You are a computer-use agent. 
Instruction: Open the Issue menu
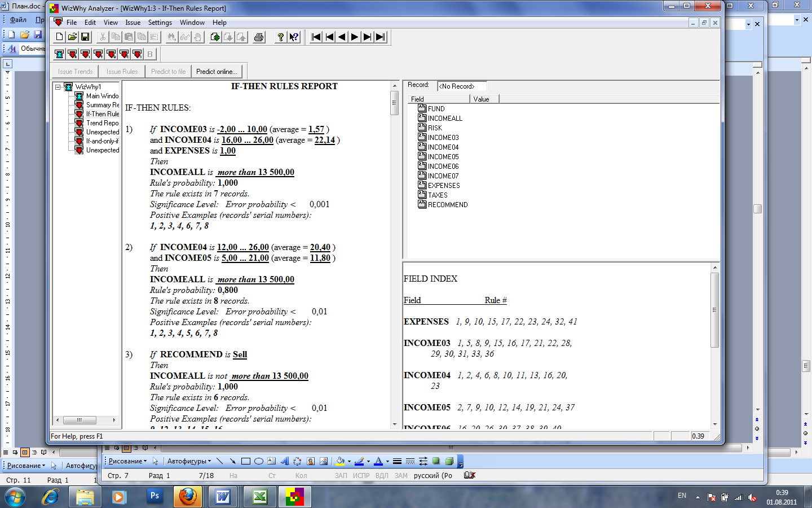[x=133, y=23]
